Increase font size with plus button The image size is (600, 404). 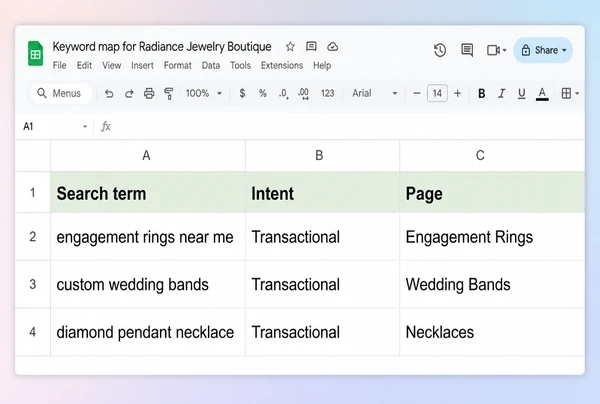457,93
